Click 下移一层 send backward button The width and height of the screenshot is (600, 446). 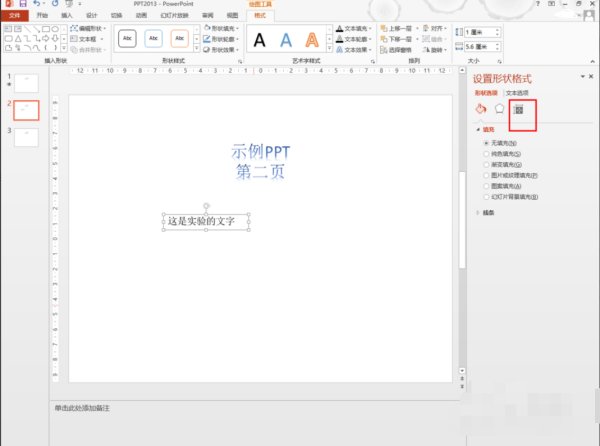[396, 39]
